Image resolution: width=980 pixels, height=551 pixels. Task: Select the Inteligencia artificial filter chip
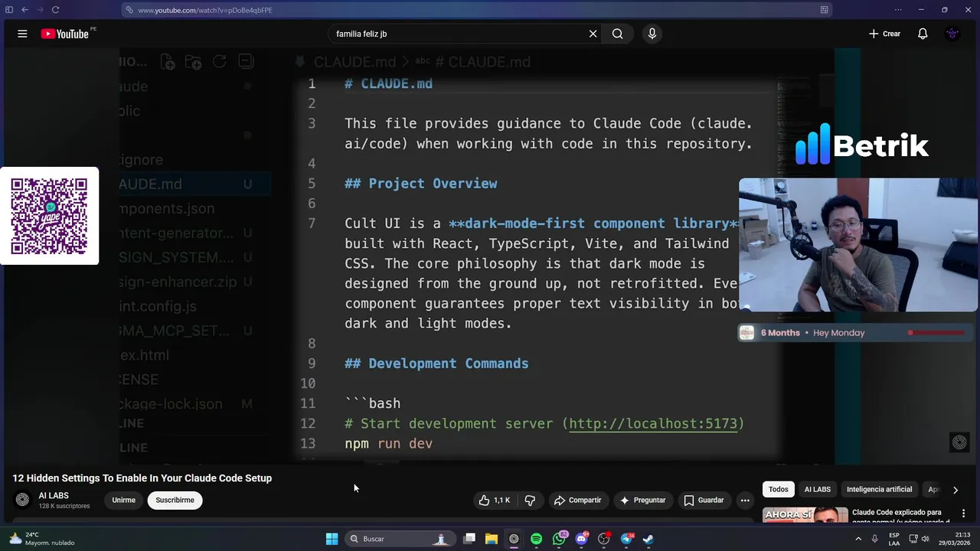pyautogui.click(x=879, y=489)
